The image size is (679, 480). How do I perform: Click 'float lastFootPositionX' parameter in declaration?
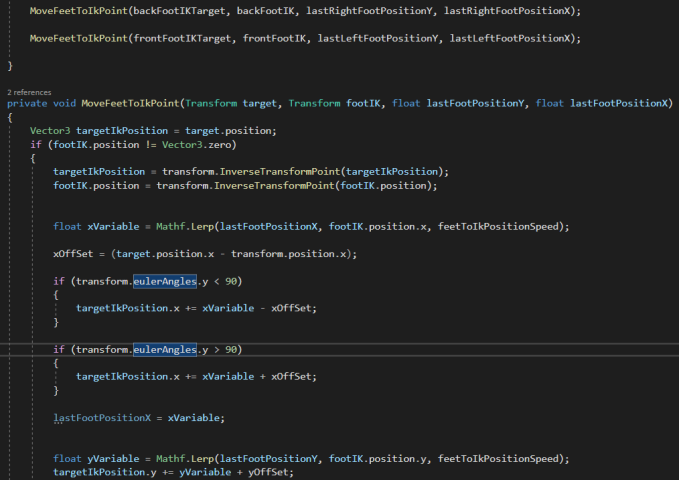(x=602, y=104)
